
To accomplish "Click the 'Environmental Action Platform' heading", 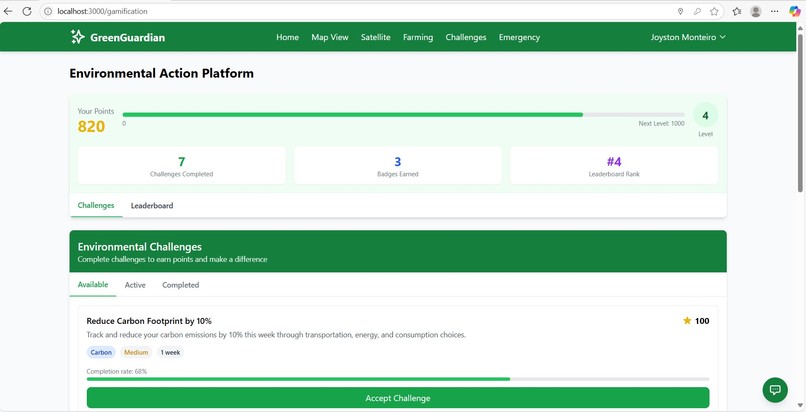I will pyautogui.click(x=161, y=73).
